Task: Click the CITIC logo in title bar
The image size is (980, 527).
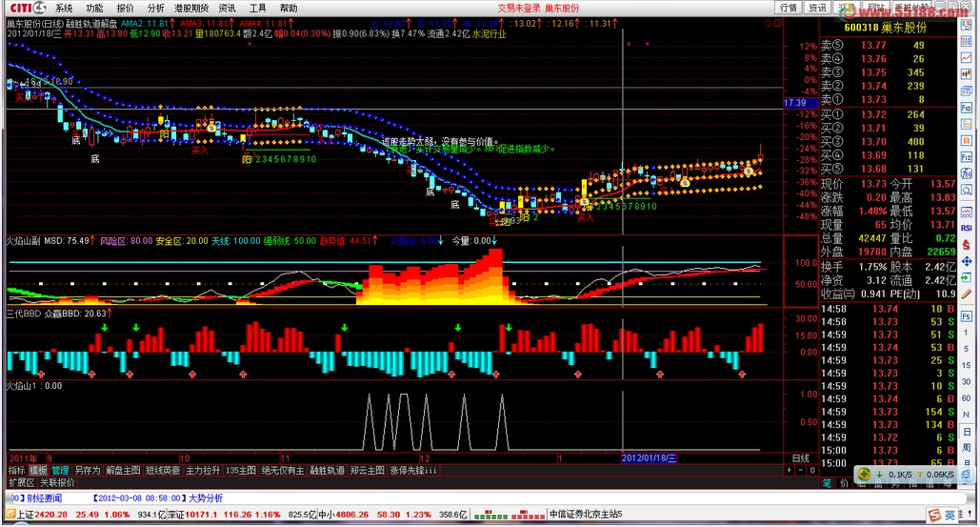Action: pyautogui.click(x=27, y=8)
